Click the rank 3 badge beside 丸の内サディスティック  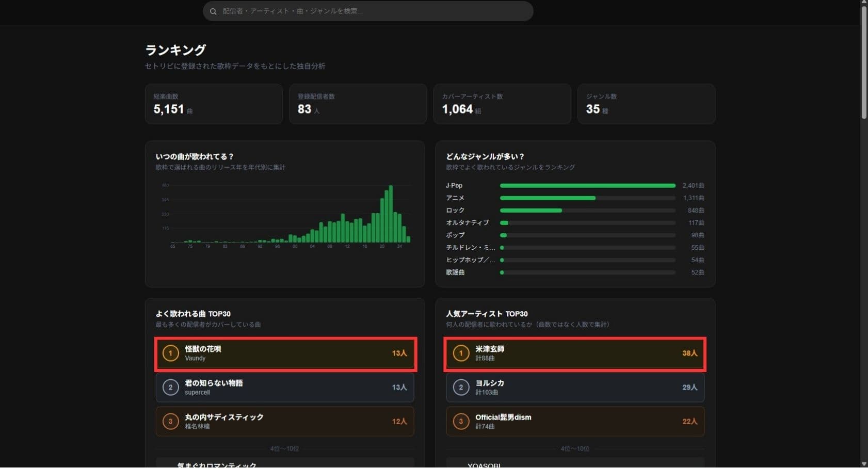pyautogui.click(x=170, y=422)
